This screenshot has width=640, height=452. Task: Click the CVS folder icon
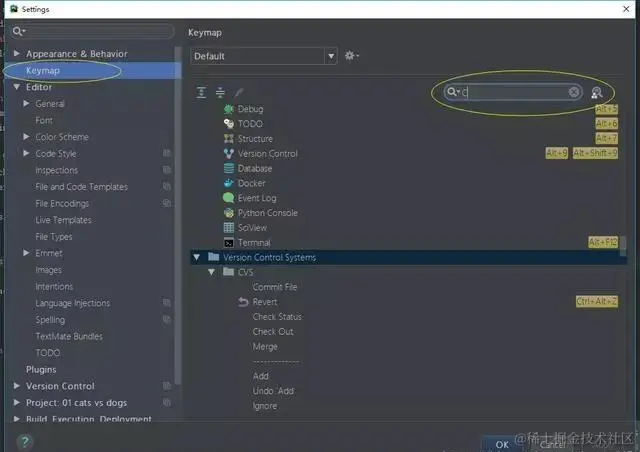click(x=229, y=272)
